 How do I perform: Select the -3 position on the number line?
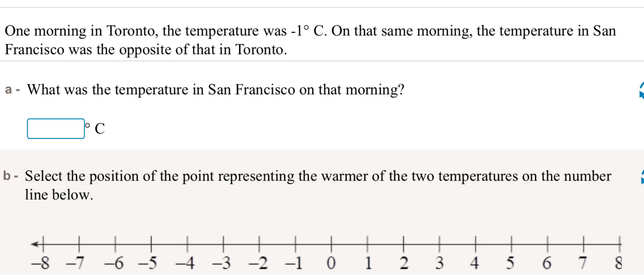[x=223, y=244]
